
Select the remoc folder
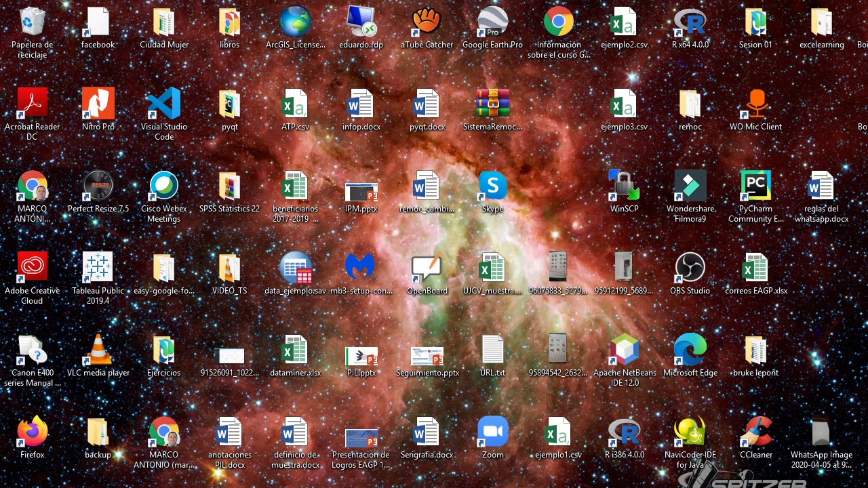pyautogui.click(x=690, y=104)
